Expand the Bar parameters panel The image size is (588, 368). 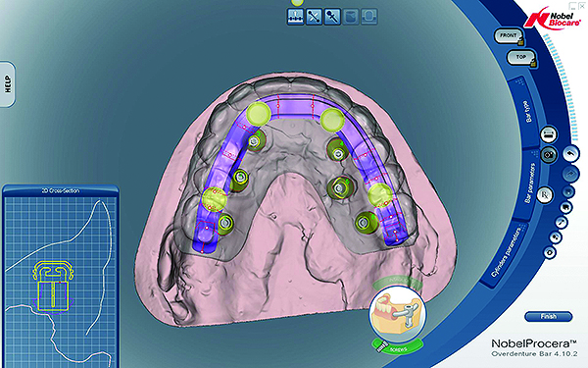click(530, 184)
